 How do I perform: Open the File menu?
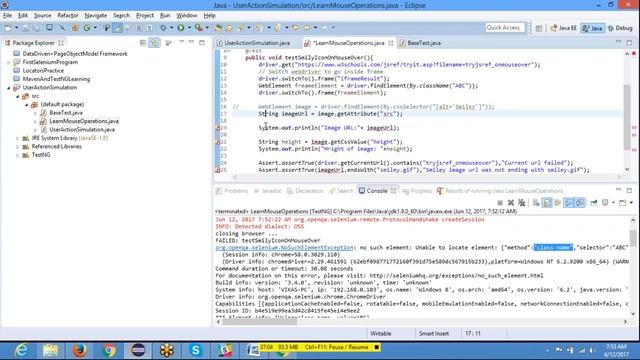(7, 16)
